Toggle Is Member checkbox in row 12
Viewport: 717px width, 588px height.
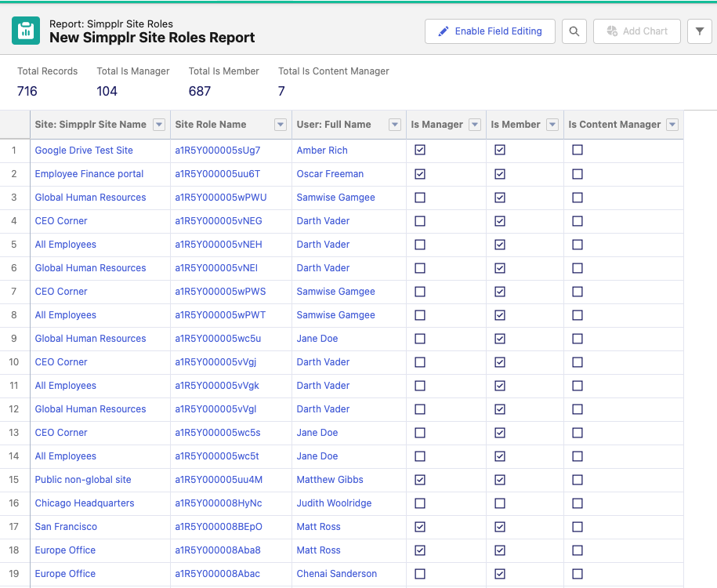coord(500,409)
